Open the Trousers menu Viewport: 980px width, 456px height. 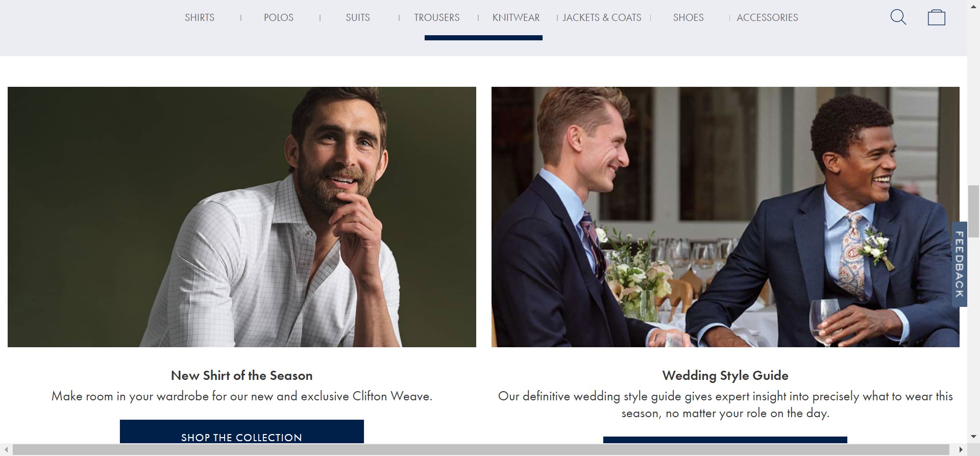(x=437, y=17)
